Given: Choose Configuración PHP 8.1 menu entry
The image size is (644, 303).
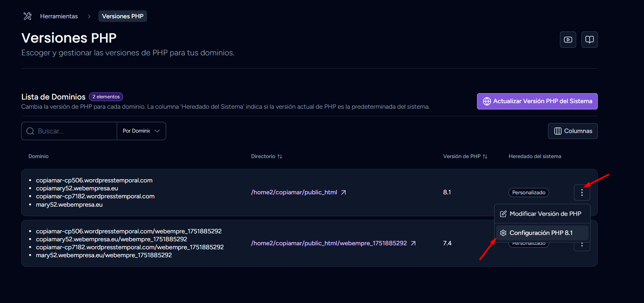Looking at the screenshot, I should pyautogui.click(x=542, y=233).
